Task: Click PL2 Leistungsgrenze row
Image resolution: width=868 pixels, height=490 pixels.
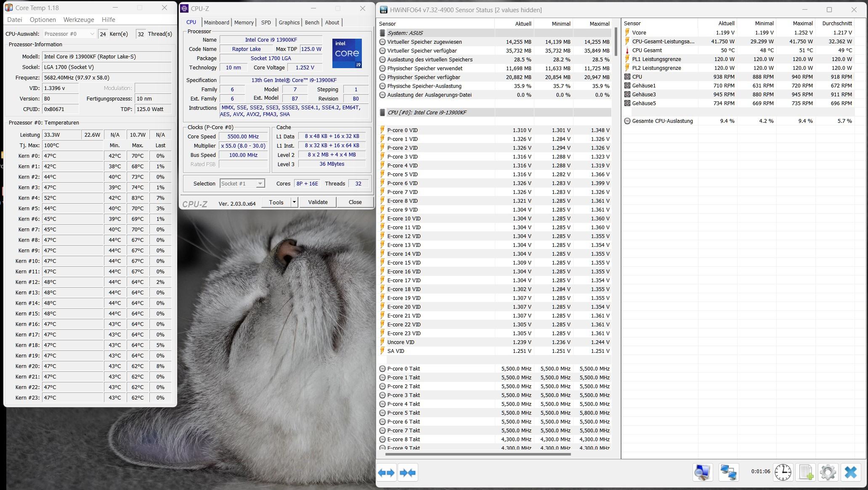Action: click(x=739, y=68)
